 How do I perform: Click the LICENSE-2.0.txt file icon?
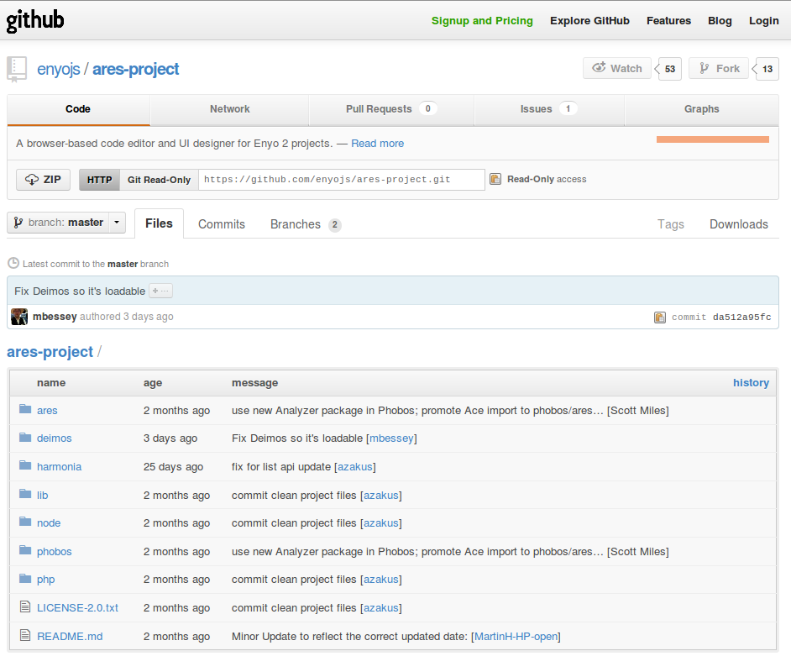[x=25, y=607]
